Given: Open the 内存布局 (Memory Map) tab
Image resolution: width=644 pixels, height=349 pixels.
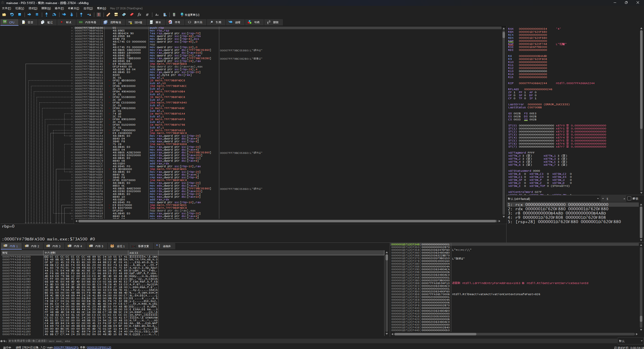Looking at the screenshot, I should tap(88, 22).
